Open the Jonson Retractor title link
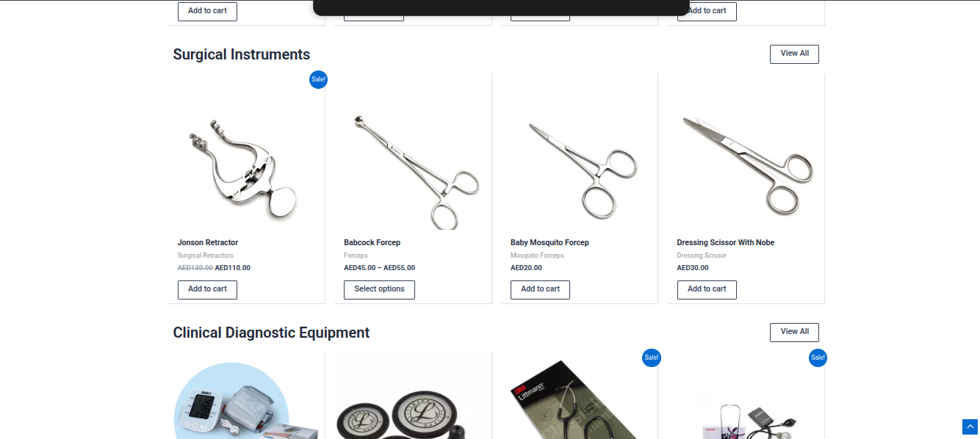This screenshot has height=439, width=980. (x=208, y=242)
